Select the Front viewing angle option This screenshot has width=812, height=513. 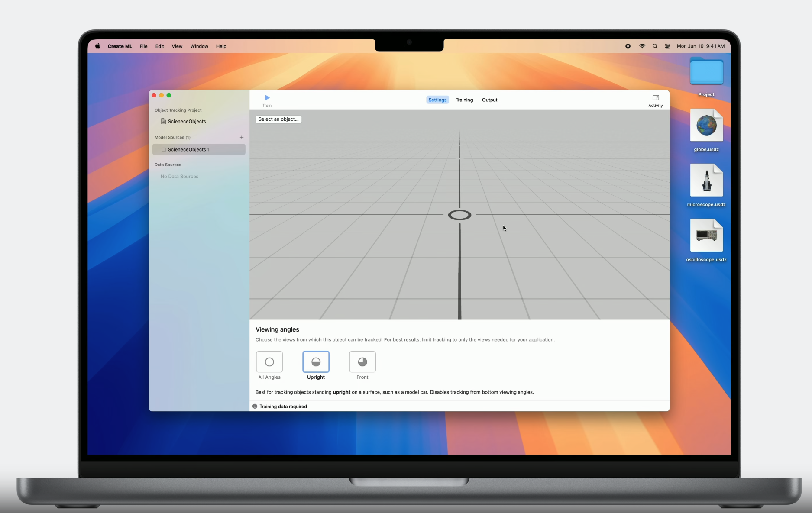pyautogui.click(x=362, y=362)
